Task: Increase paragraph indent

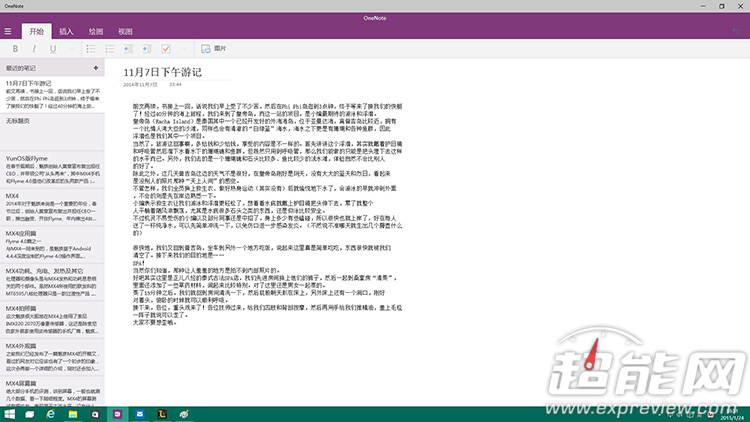Action: 145,49
